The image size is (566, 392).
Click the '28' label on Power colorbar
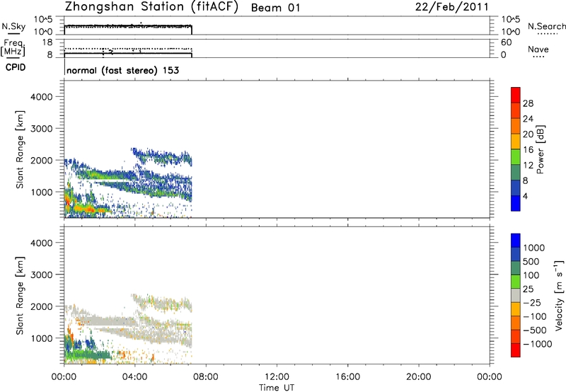528,103
